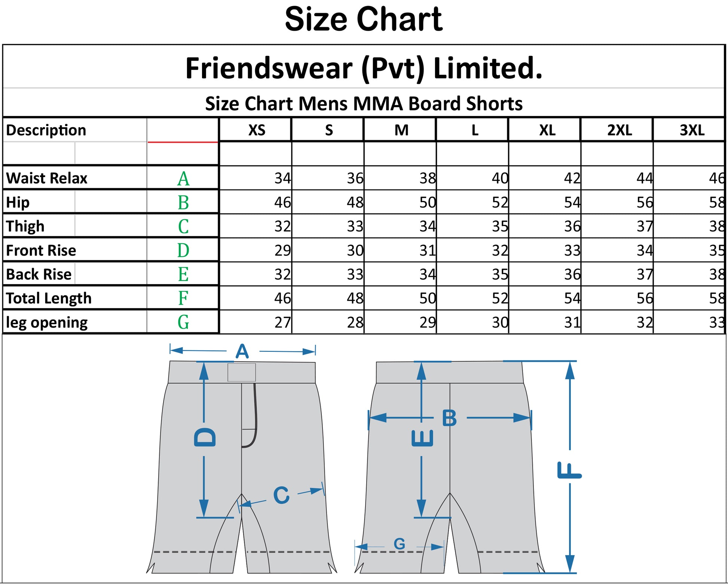Click the small blue letter G label
Screen dimensions: 728x585
(400, 544)
